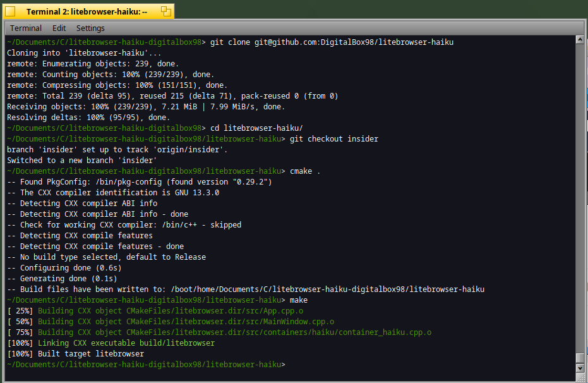Image resolution: width=588 pixels, height=383 pixels.
Task: Click the 'git checkout insider' command
Action: click(x=334, y=139)
